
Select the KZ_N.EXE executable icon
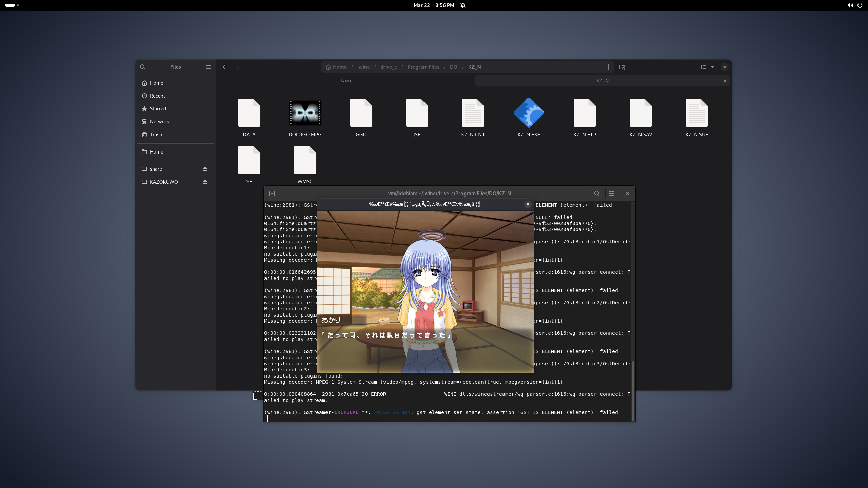click(529, 113)
